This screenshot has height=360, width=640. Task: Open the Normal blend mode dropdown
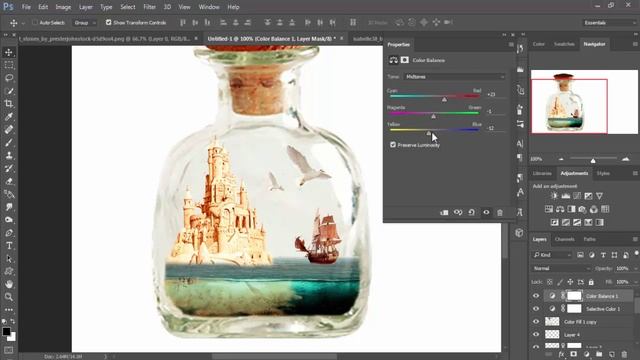561,269
